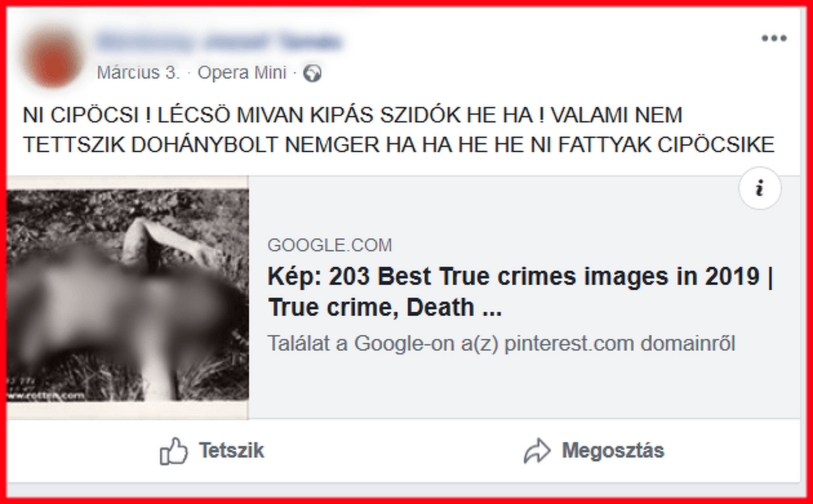Open the "Március 3." timestamp link
The image size is (813, 504).
(138, 73)
